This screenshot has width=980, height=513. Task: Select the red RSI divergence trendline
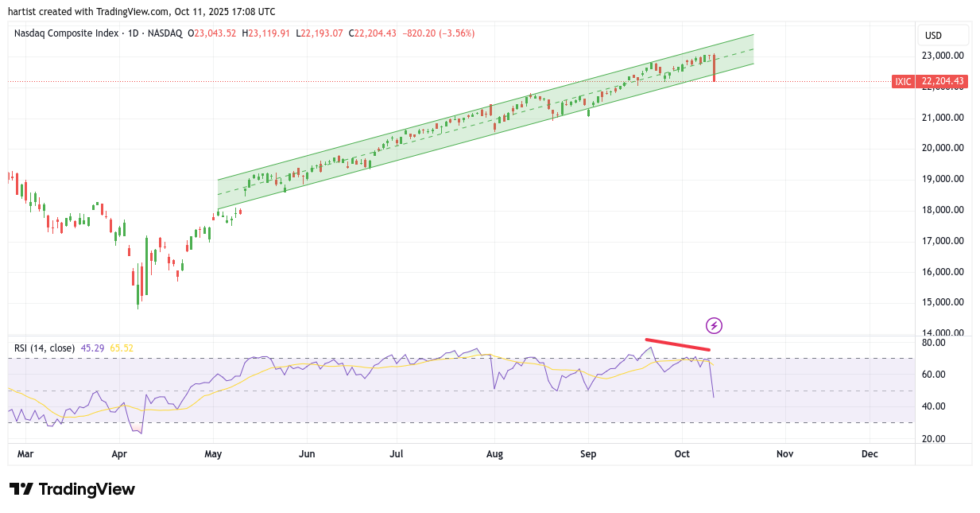(677, 344)
